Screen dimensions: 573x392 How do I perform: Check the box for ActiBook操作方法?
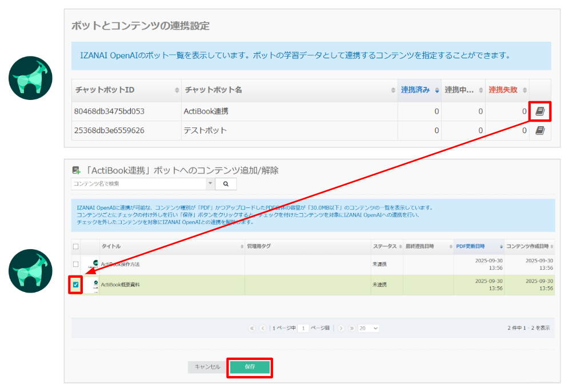tap(76, 264)
